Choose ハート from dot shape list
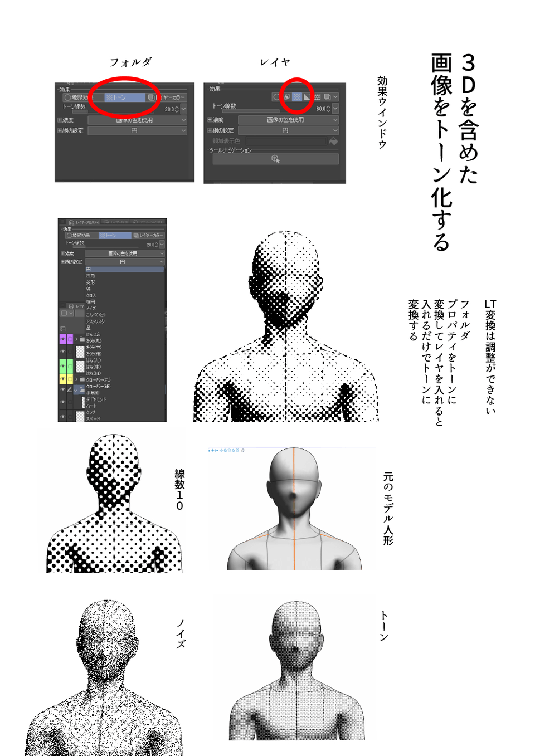Screen dimensions: 535x756 pyautogui.click(x=91, y=406)
